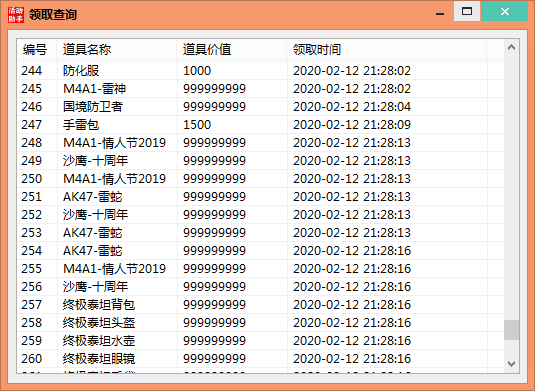Select row number 250
This screenshot has width=535, height=391.
click(x=31, y=179)
